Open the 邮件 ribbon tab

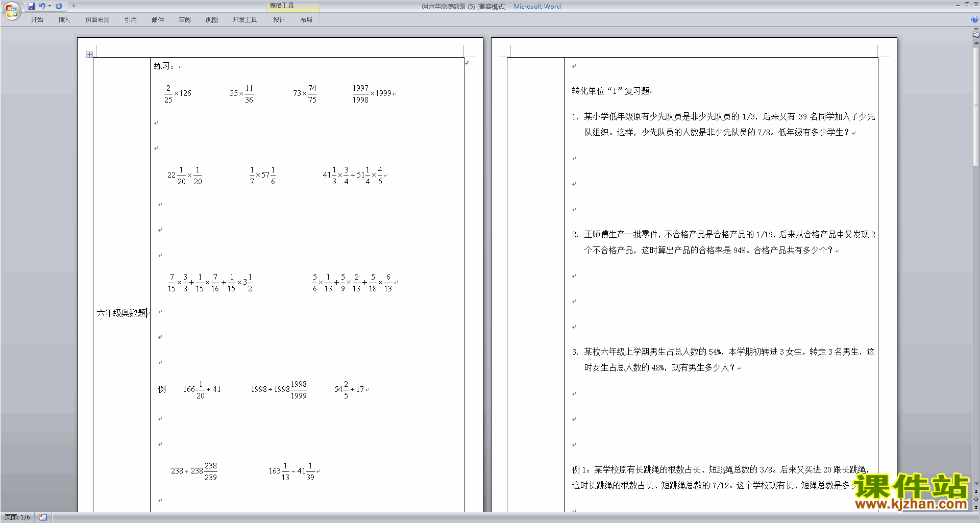point(158,20)
